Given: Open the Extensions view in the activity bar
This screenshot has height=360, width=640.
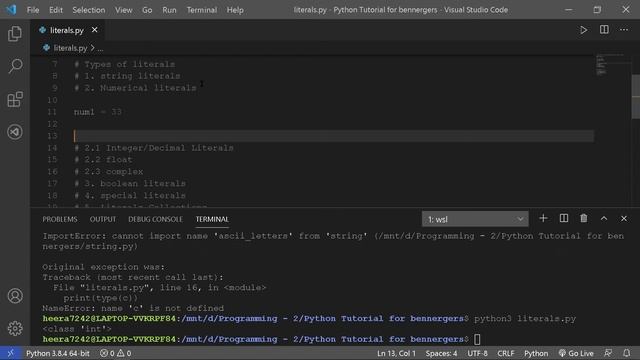Looking at the screenshot, I should pos(15,99).
